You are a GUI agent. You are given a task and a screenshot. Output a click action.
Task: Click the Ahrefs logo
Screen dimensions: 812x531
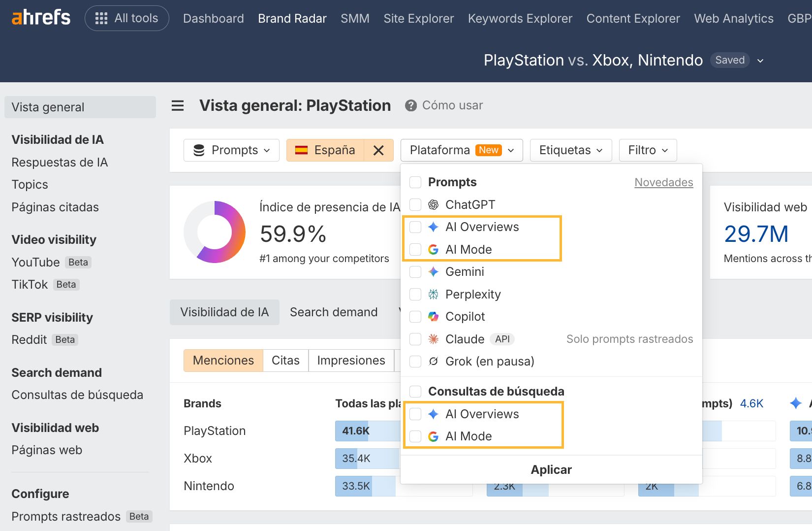[x=41, y=18]
